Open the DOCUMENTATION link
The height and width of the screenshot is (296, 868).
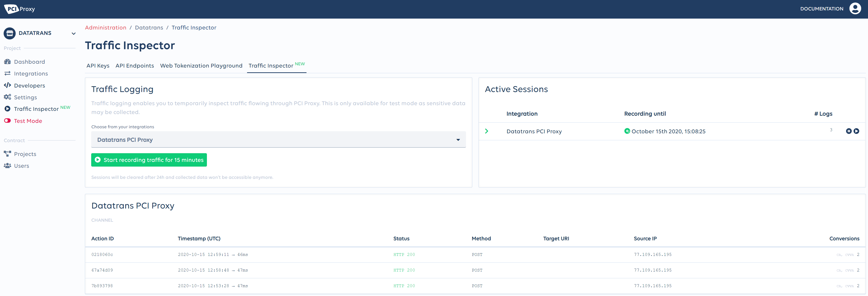coord(821,9)
